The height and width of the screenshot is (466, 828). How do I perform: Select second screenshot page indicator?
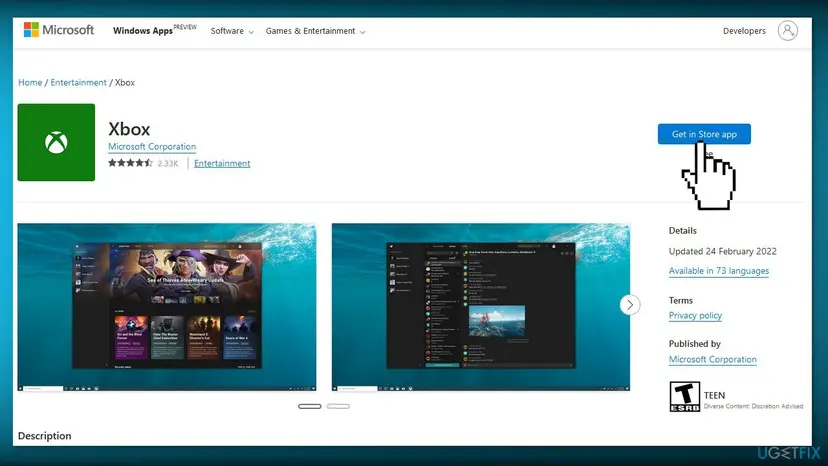coord(338,406)
